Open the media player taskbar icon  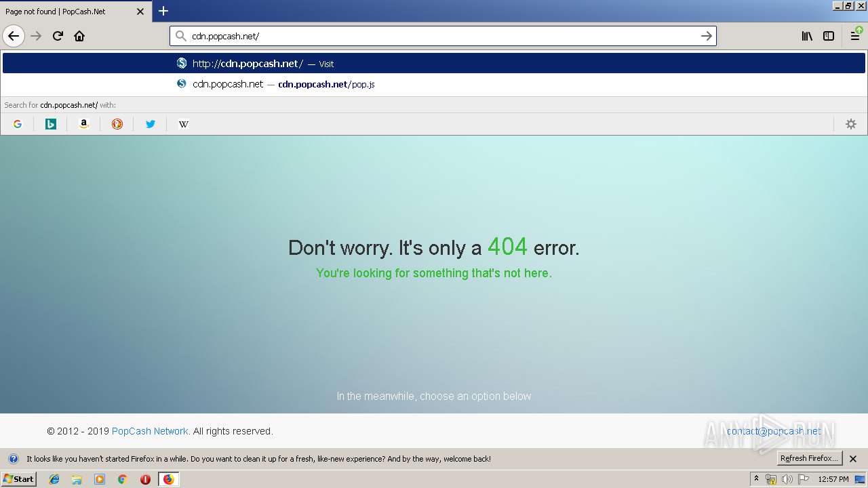100,479
